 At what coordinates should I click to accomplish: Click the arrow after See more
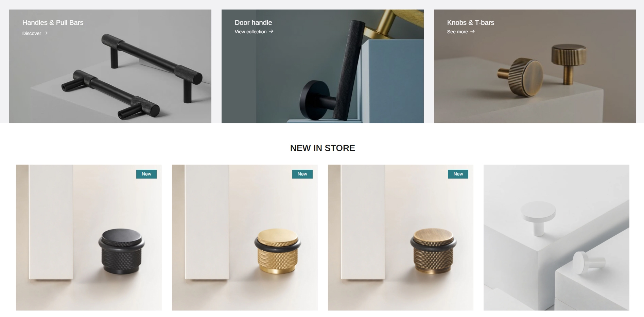tap(472, 31)
